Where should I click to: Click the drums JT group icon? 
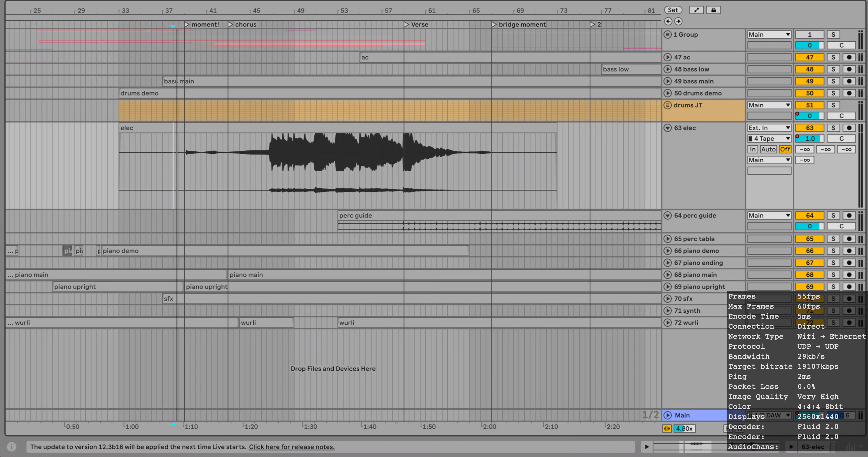point(667,105)
